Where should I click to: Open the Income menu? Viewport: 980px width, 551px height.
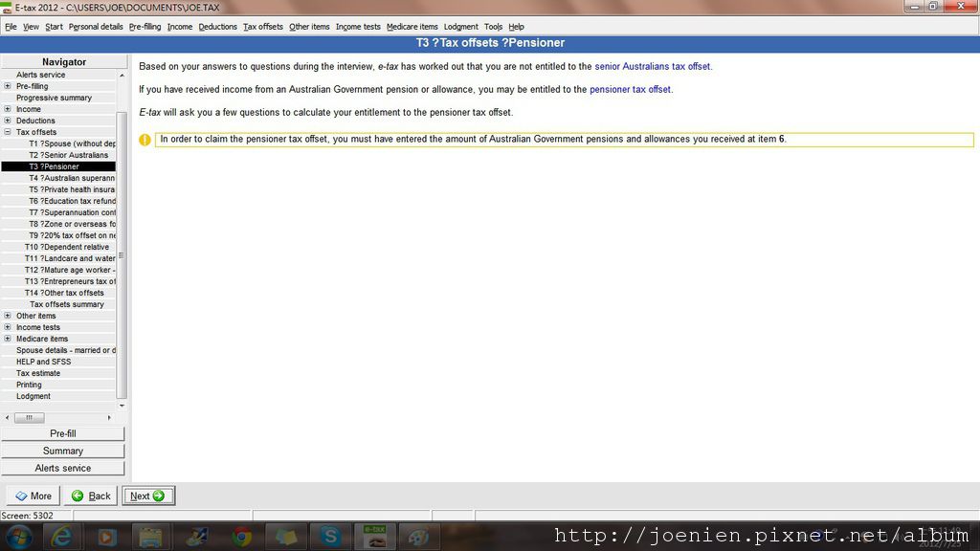179,27
